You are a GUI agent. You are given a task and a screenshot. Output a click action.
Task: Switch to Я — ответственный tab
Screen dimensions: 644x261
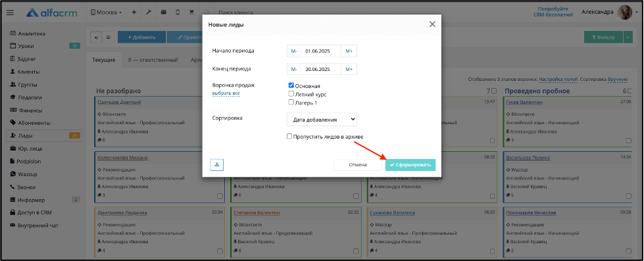(x=153, y=60)
